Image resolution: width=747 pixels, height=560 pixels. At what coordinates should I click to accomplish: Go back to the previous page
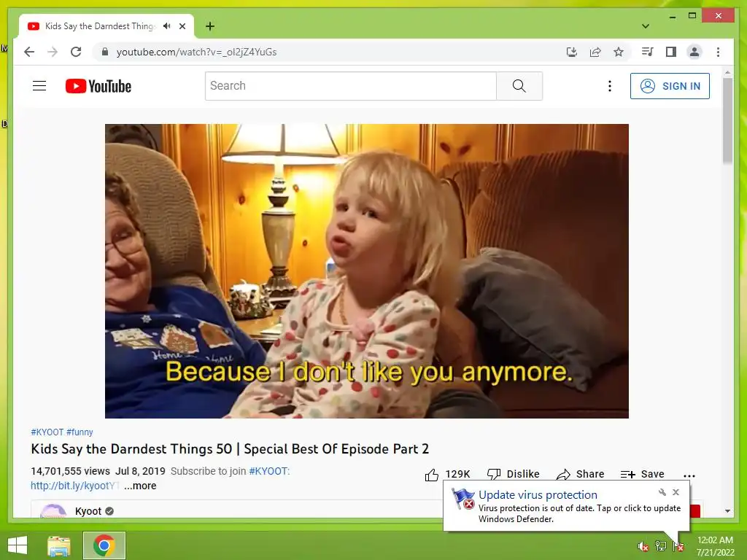tap(29, 52)
